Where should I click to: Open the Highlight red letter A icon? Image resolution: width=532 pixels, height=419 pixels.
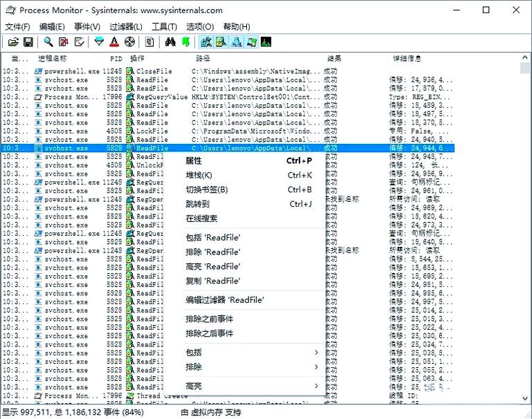[x=114, y=42]
